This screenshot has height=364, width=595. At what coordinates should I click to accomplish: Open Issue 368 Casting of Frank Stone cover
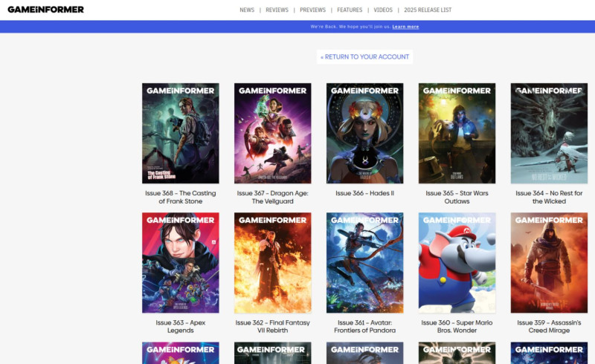(x=181, y=134)
